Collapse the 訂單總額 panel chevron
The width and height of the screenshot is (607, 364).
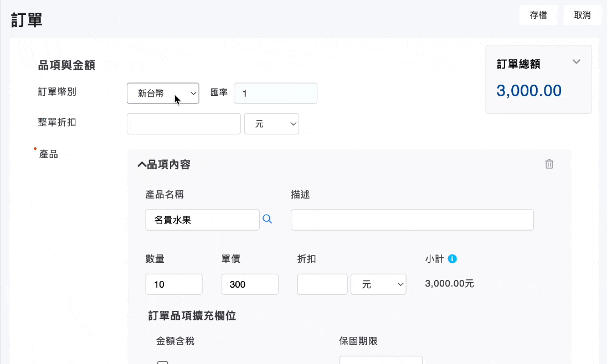[x=576, y=62]
